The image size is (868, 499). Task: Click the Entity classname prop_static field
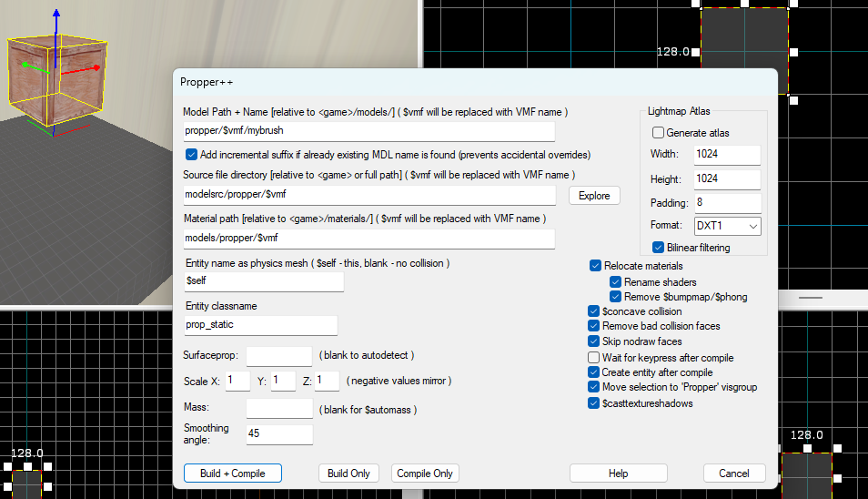(261, 324)
